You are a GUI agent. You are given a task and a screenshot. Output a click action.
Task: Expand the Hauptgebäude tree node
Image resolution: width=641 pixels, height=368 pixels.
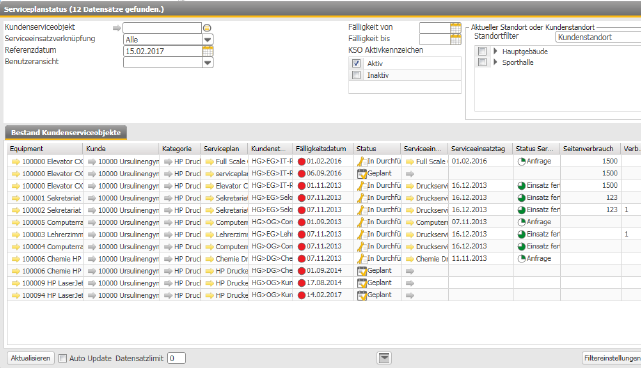[x=495, y=51]
